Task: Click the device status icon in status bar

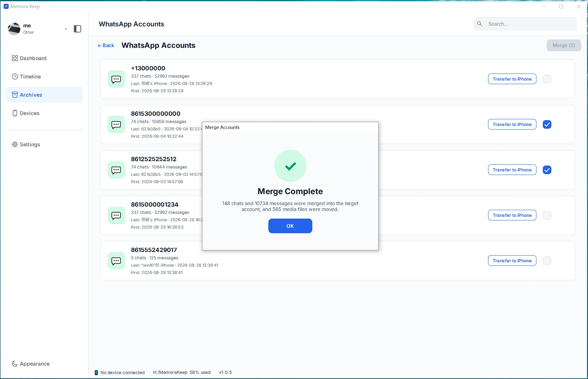Action: point(96,372)
